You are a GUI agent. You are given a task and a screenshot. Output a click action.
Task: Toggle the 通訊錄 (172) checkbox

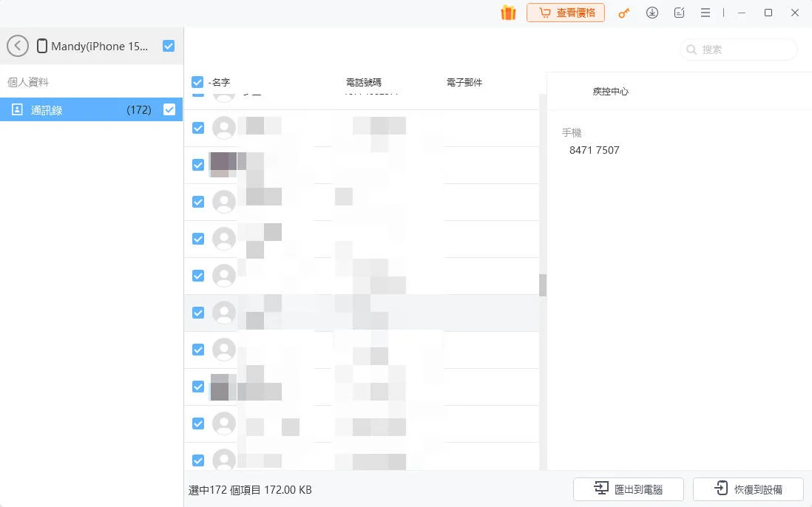point(169,109)
